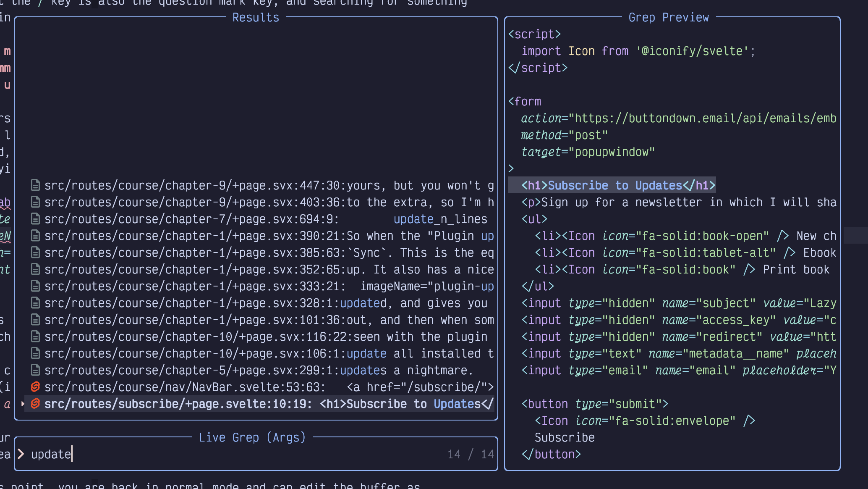Click input name="access_key" preview line
Screen dimensions: 868x489
[x=679, y=320]
